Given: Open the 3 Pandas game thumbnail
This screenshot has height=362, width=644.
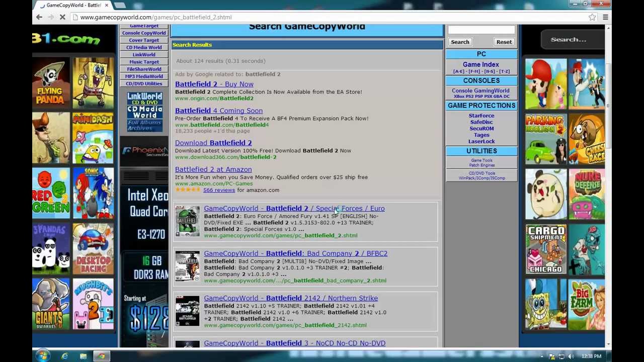Looking at the screenshot, I should click(51, 249).
